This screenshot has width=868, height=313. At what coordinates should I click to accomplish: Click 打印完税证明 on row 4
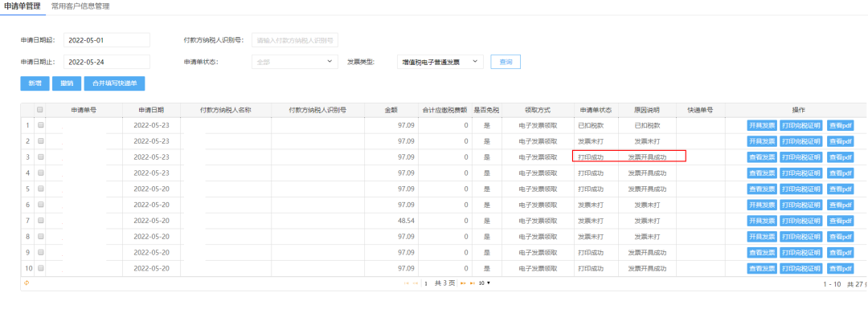tap(801, 173)
